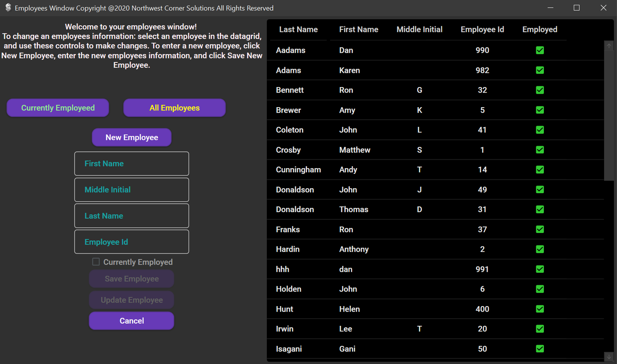Screen dimensions: 617x364
Task: Toggle Employed checkbox for Aadams Dan
Action: tap(540, 50)
